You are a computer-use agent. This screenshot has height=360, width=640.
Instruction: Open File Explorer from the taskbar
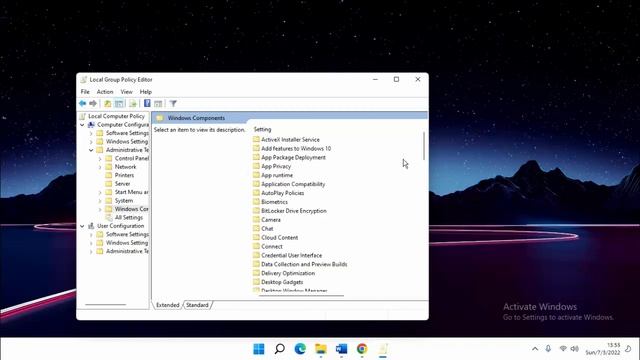(x=321, y=349)
